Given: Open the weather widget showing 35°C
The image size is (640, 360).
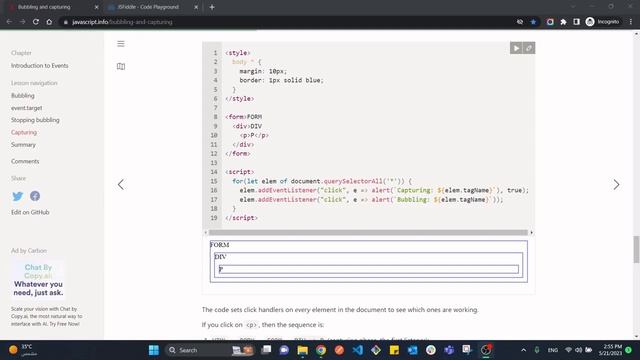Looking at the screenshot, I should (23, 350).
